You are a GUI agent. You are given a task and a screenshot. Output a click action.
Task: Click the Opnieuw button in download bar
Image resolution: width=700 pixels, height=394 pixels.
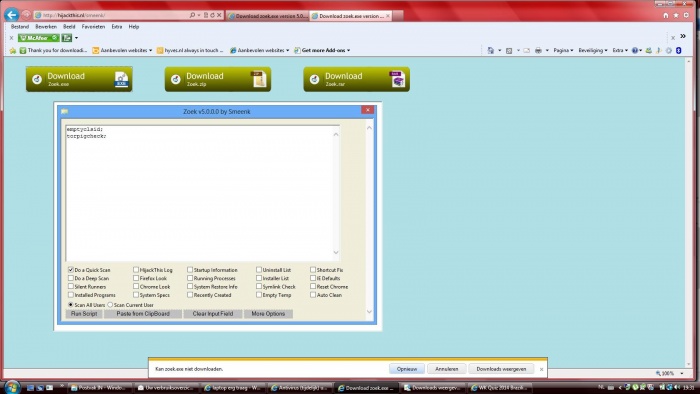[407, 369]
